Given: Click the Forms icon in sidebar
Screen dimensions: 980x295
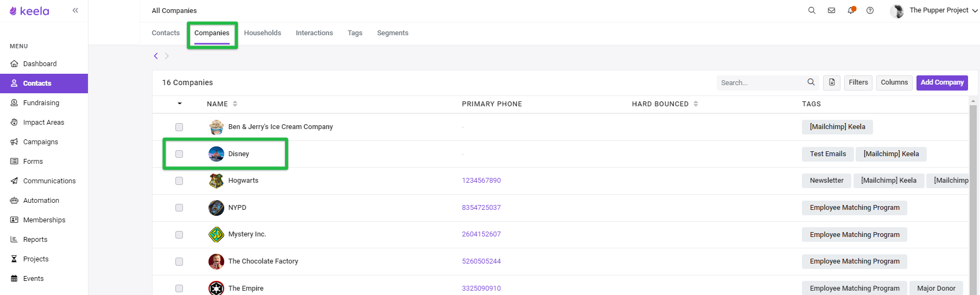Looking at the screenshot, I should (x=14, y=161).
